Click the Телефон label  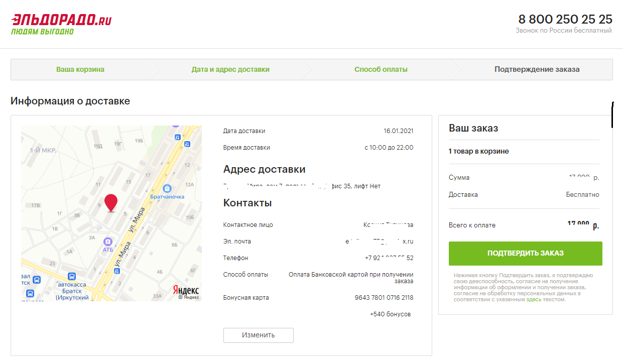pyautogui.click(x=236, y=258)
